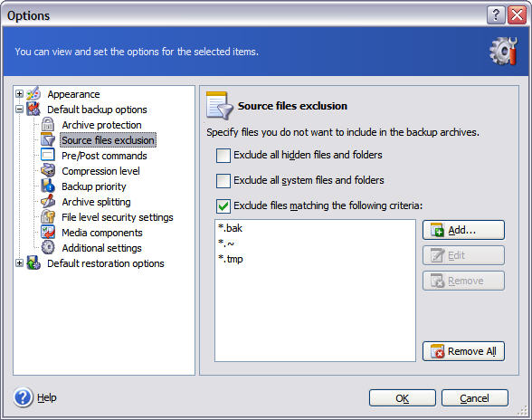Click the File level security settings icon
The image size is (532, 420).
(x=48, y=216)
